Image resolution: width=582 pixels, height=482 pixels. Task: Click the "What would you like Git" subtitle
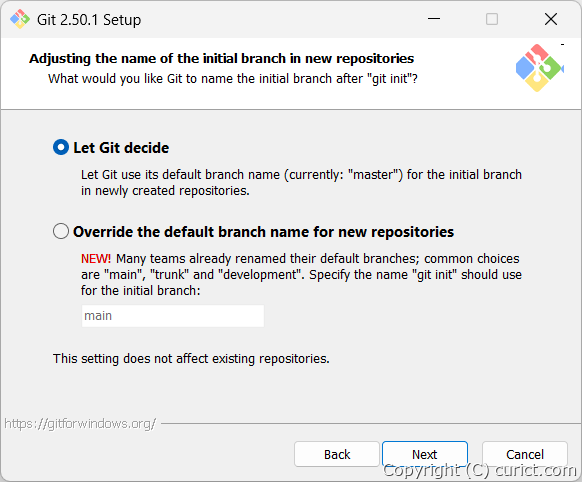click(233, 79)
